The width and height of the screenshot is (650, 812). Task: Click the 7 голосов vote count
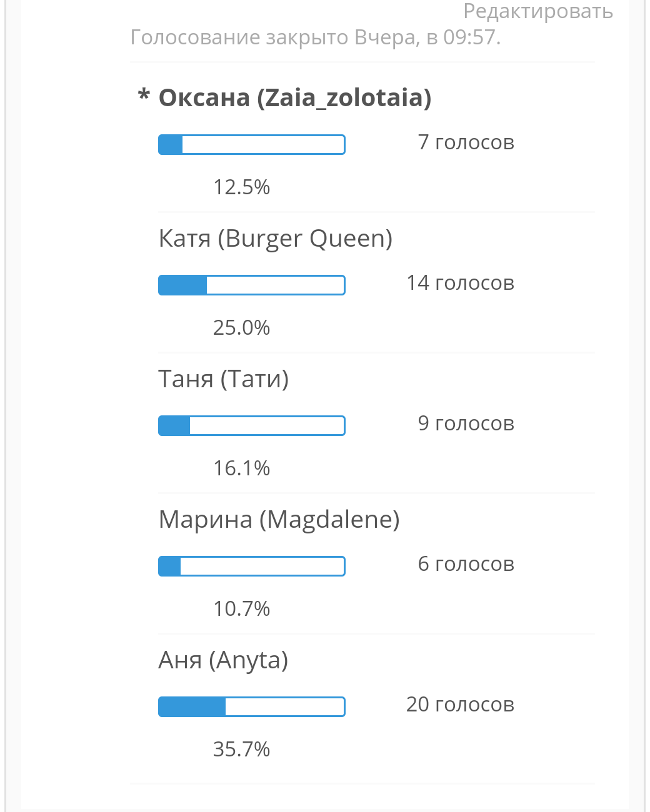pos(466,142)
